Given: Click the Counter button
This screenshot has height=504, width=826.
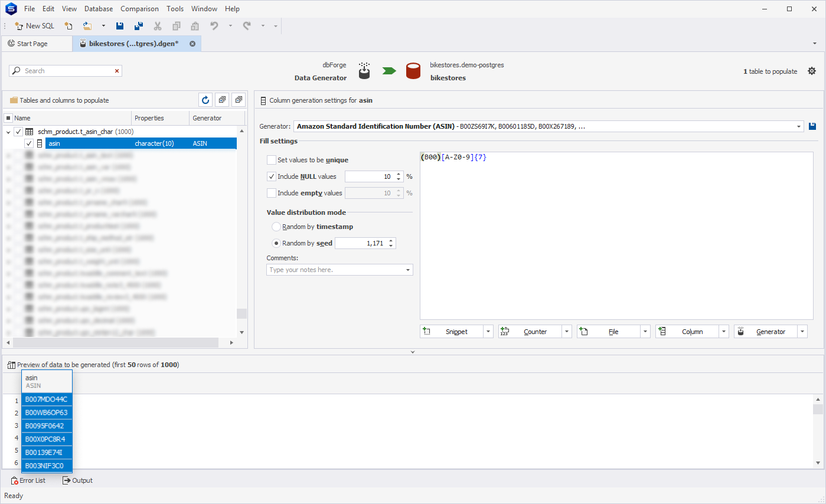Looking at the screenshot, I should tap(530, 332).
